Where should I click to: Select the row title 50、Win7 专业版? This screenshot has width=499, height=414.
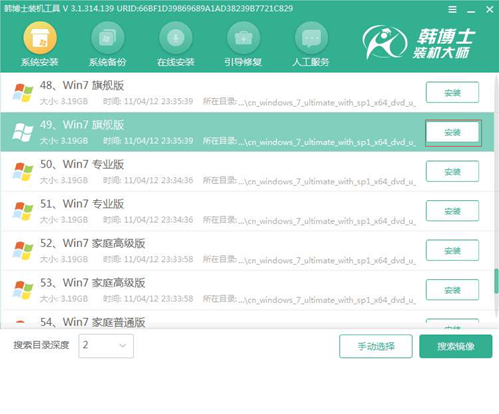pos(82,164)
